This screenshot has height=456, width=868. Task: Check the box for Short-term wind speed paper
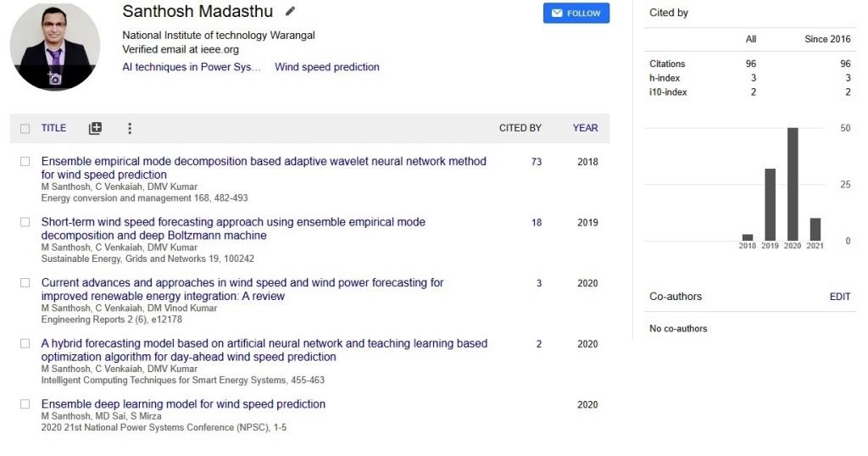25,222
